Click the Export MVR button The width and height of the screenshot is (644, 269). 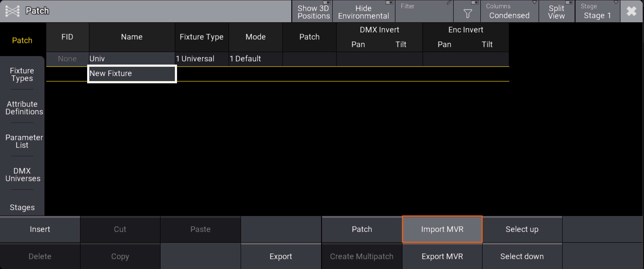click(x=442, y=256)
